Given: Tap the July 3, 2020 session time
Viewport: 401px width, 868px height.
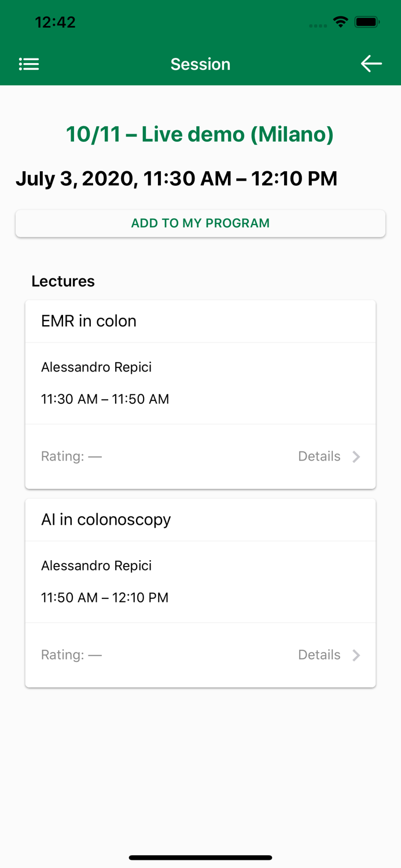Looking at the screenshot, I should point(176,179).
